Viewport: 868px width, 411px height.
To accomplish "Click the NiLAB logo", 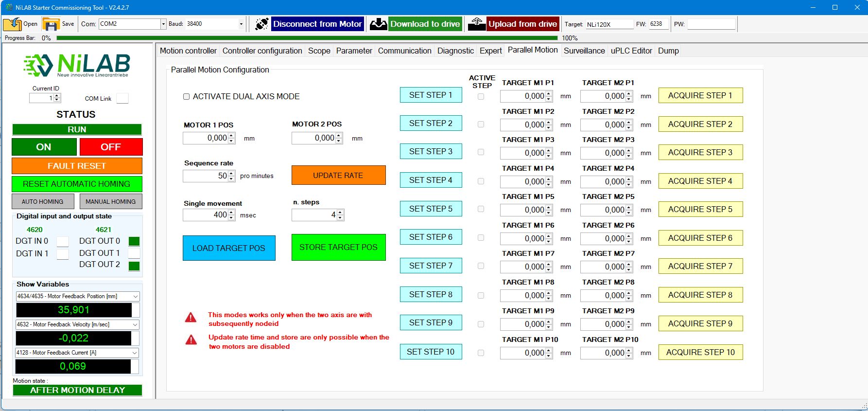I will click(x=77, y=65).
